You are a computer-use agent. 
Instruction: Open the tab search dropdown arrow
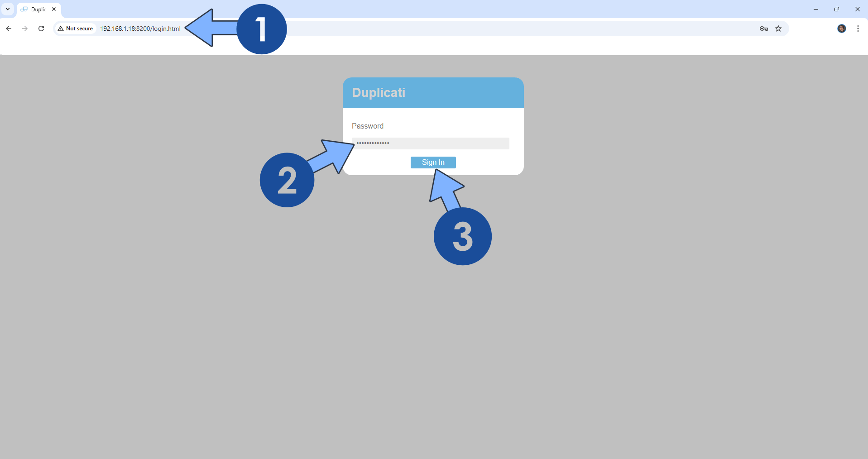pyautogui.click(x=8, y=9)
